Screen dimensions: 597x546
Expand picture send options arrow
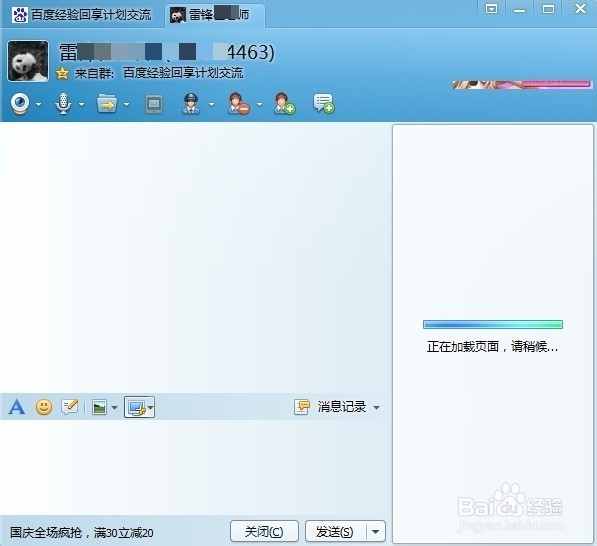click(x=115, y=408)
